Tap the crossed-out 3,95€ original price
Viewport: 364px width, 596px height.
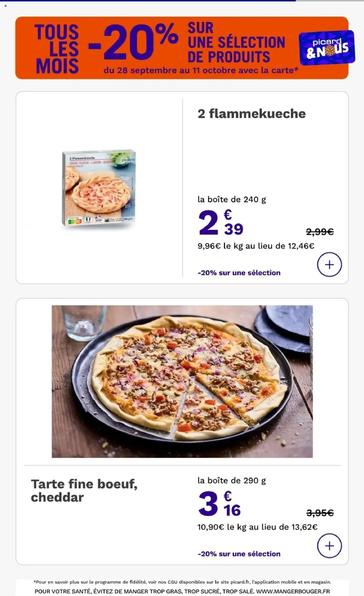(x=320, y=512)
